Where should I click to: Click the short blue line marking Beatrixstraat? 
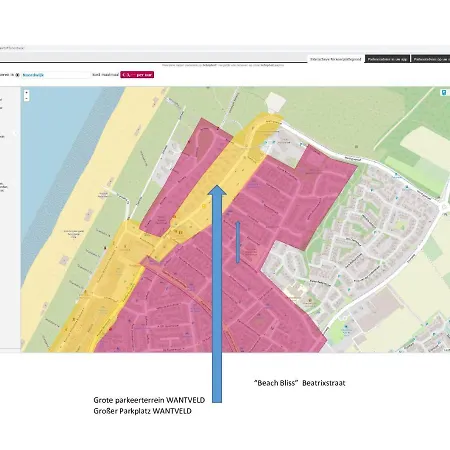238,242
